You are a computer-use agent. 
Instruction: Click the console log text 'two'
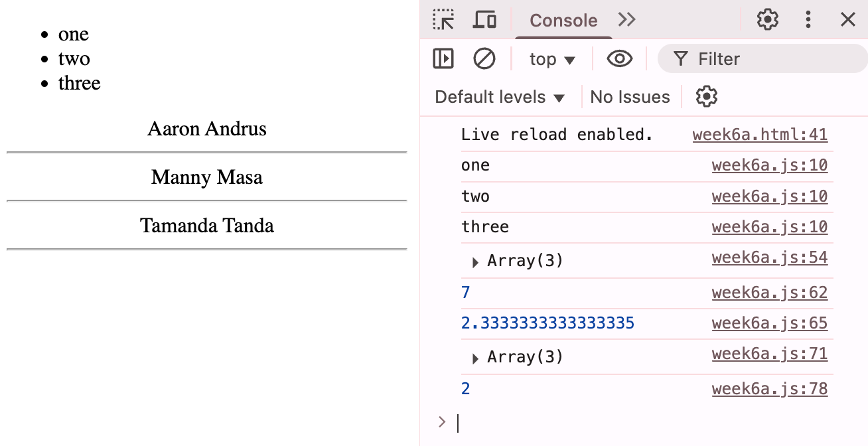click(475, 196)
